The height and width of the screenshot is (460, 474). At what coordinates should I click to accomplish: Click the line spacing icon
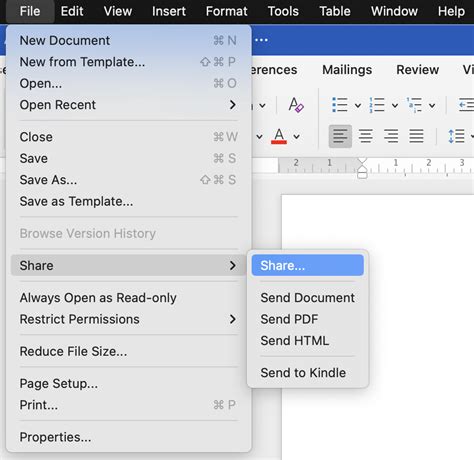click(456, 136)
